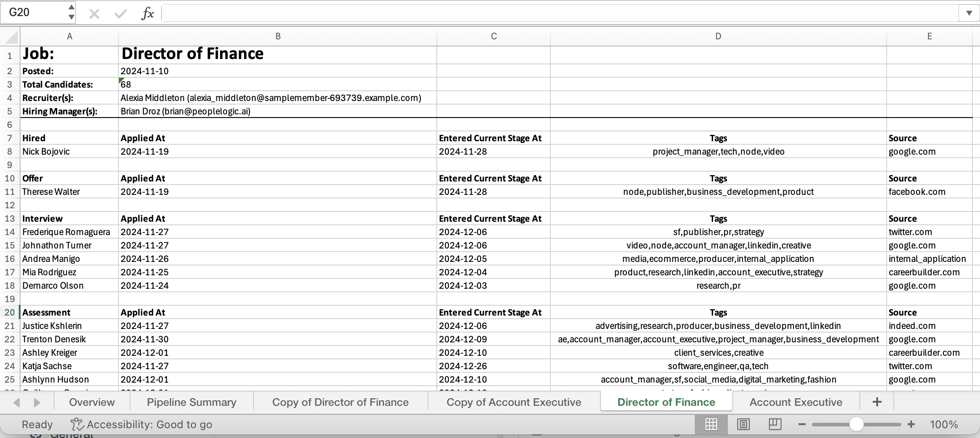Switch to the Overview tab
The image size is (980, 438).
pos(92,402)
